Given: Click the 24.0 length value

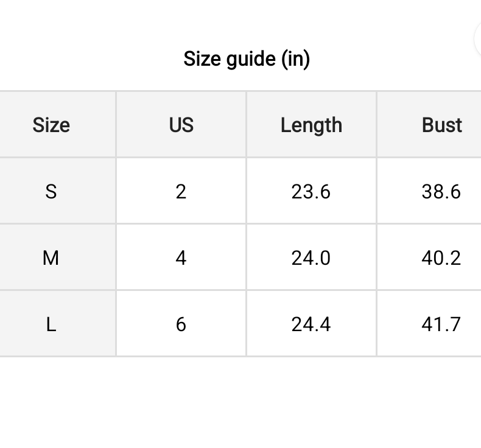Looking at the screenshot, I should coord(311,258).
